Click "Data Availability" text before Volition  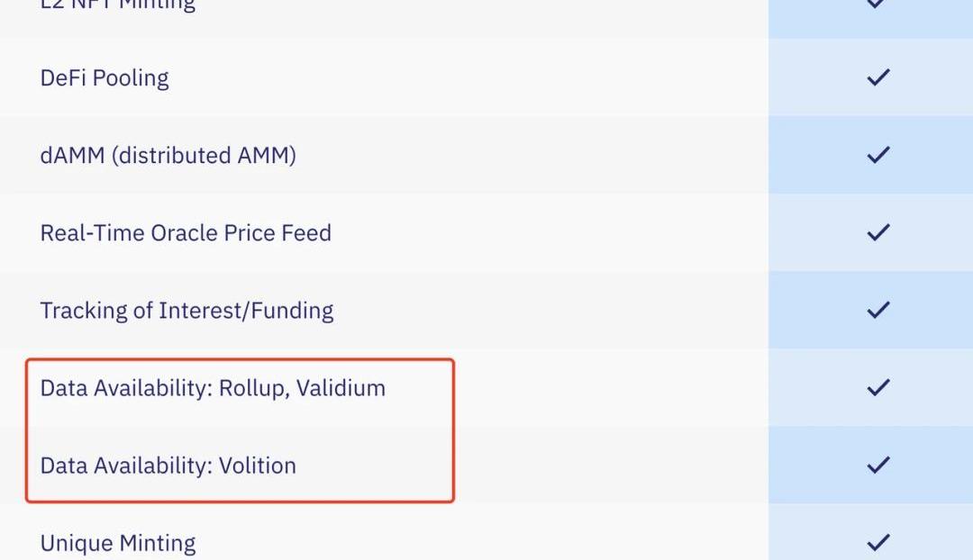124,465
